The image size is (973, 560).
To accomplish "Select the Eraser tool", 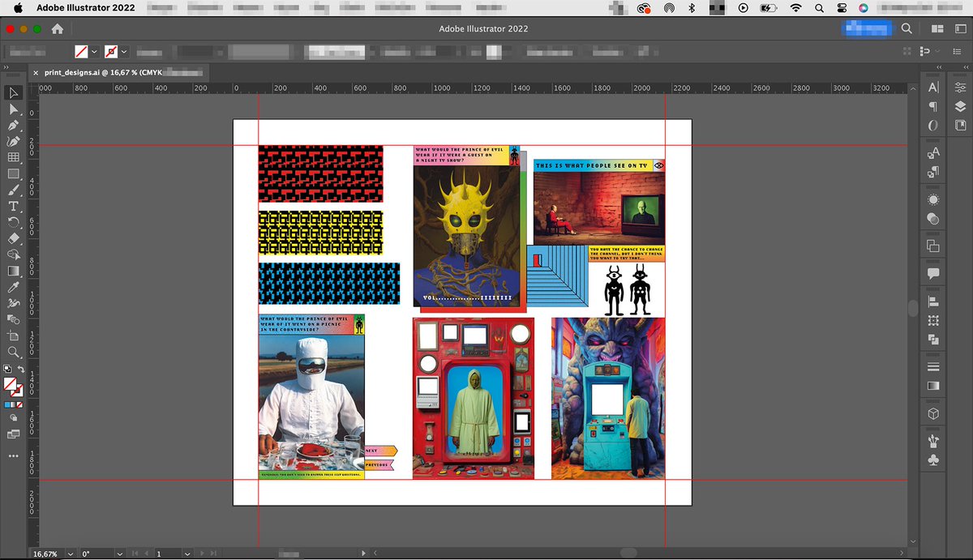I will click(13, 239).
